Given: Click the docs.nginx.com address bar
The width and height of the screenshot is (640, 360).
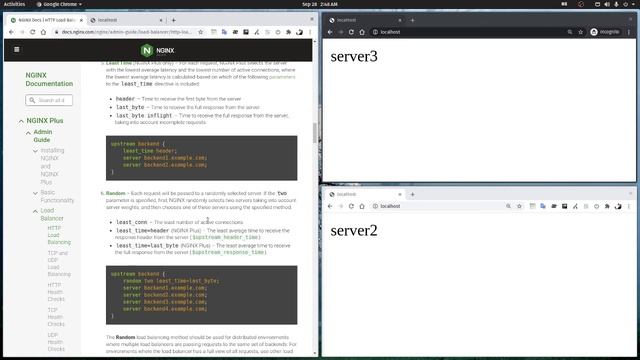Looking at the screenshot, I should [x=126, y=32].
